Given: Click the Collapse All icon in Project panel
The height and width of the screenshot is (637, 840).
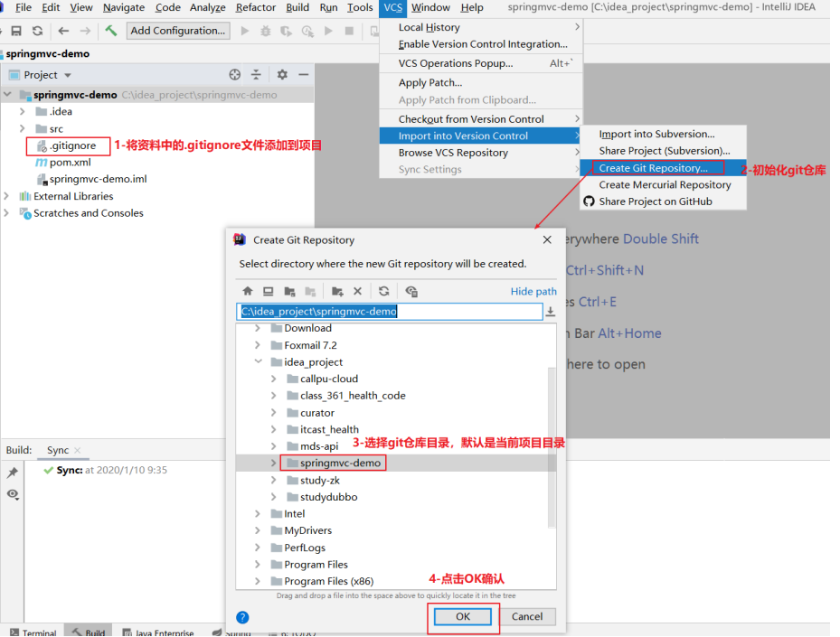Looking at the screenshot, I should (256, 75).
